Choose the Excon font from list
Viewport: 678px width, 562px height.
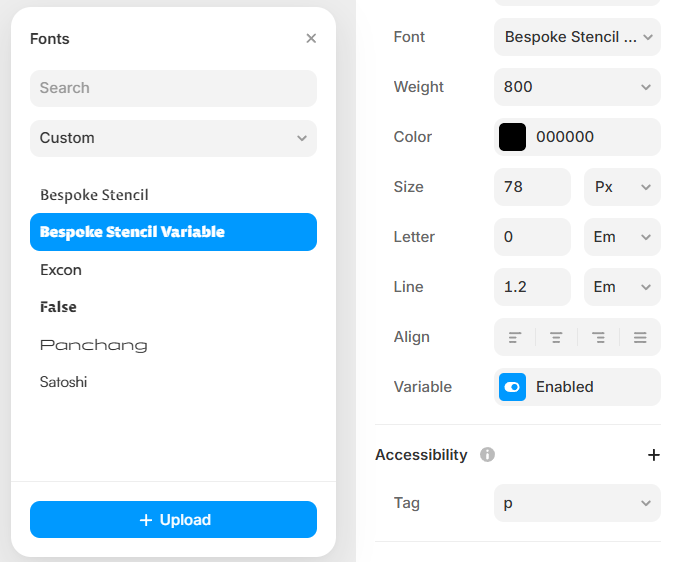(61, 270)
